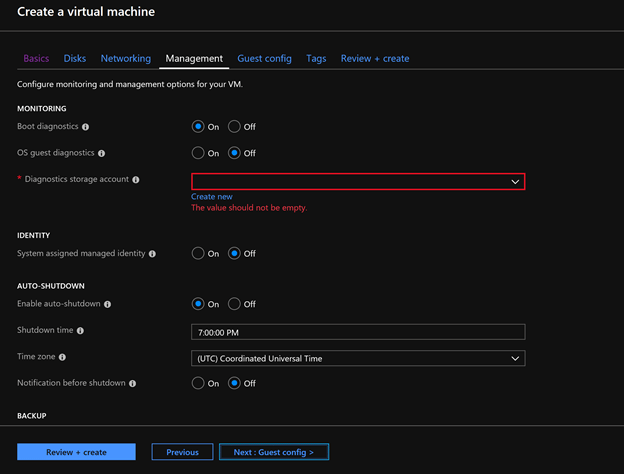Screen dimensions: 624x474
Task: Turn OS guest diagnostics On
Action: click(198, 153)
